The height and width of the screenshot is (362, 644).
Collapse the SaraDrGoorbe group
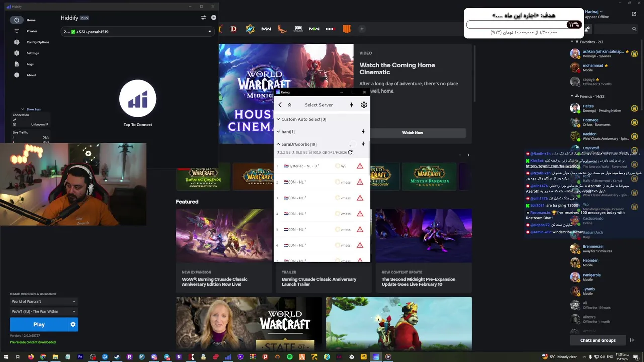[x=297, y=144]
